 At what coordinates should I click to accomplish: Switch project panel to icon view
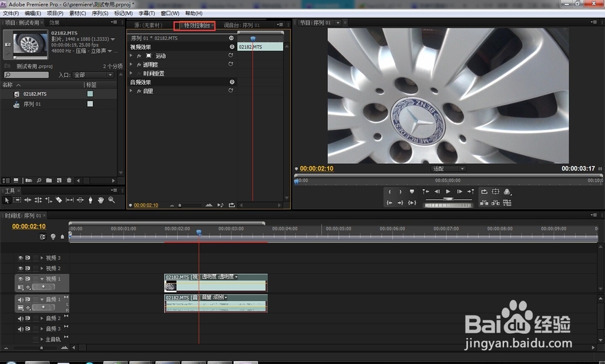(16, 180)
